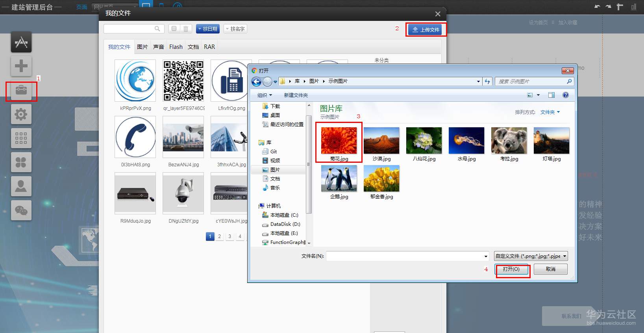Go to page 3 of my files
This screenshot has height=333, width=644.
[230, 236]
